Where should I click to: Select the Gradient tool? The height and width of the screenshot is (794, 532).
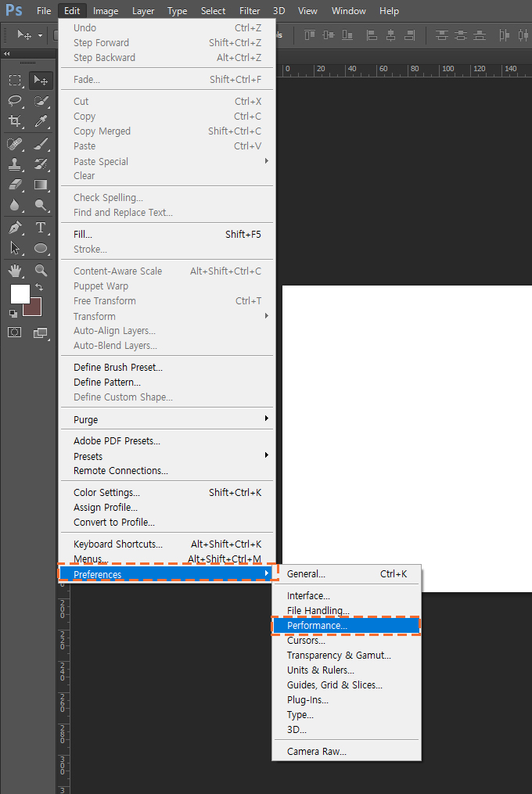41,185
